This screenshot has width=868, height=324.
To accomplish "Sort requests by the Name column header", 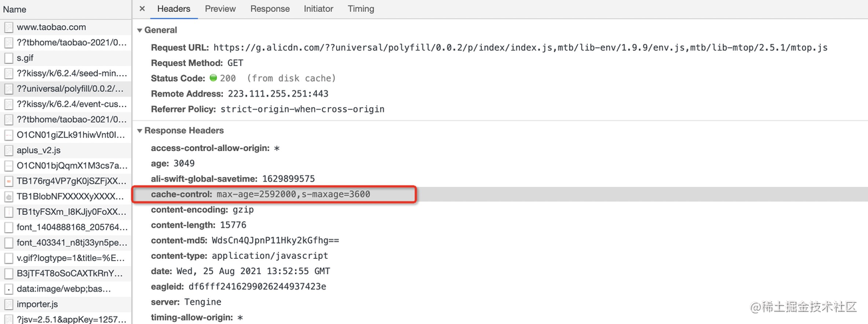I will click(x=15, y=9).
